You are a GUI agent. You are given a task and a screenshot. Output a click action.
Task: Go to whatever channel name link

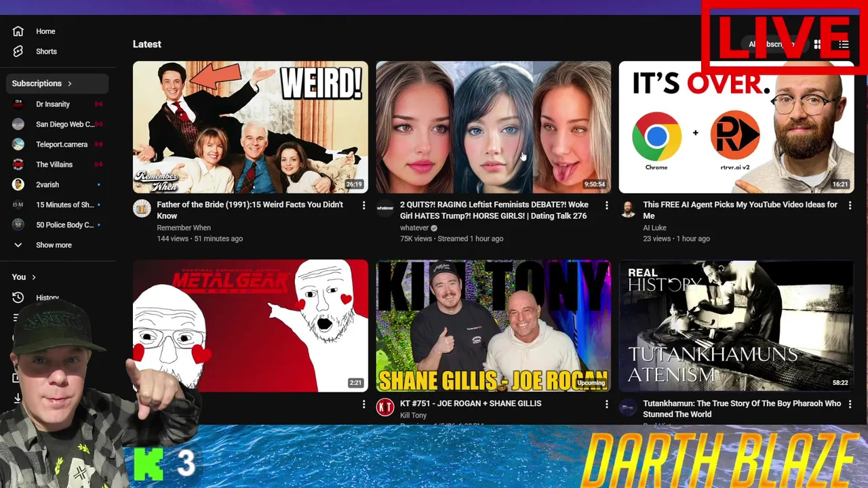(414, 228)
